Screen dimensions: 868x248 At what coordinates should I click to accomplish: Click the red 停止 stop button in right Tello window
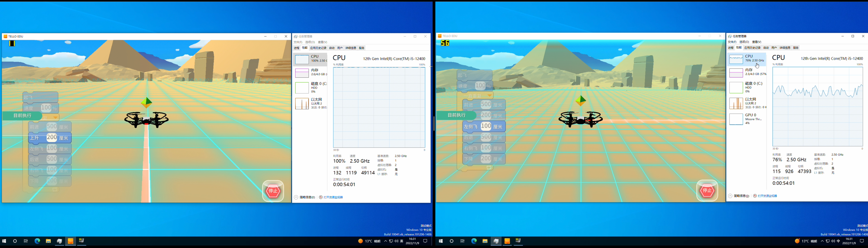(x=707, y=191)
